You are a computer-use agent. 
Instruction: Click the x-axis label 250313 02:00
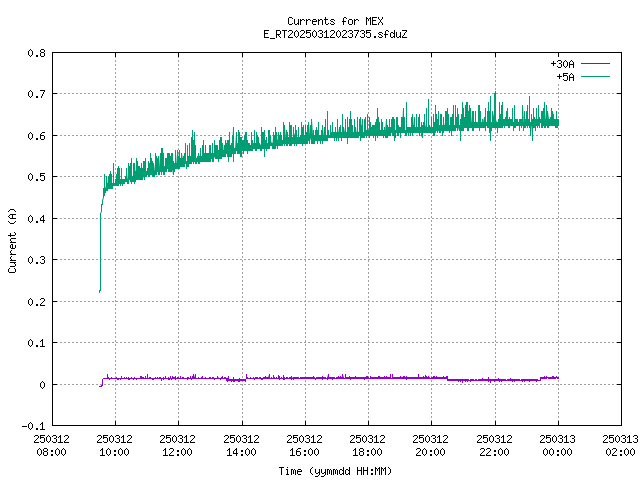[620, 446]
